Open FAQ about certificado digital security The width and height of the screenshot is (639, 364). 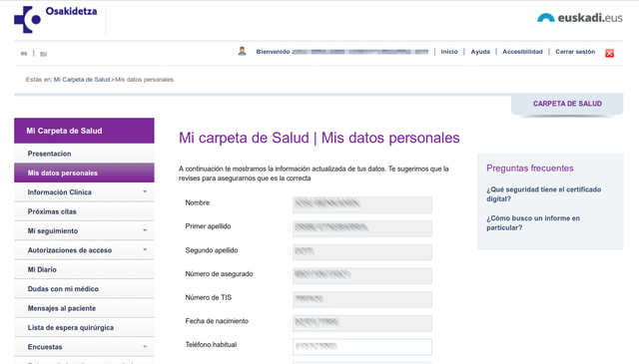pos(543,194)
